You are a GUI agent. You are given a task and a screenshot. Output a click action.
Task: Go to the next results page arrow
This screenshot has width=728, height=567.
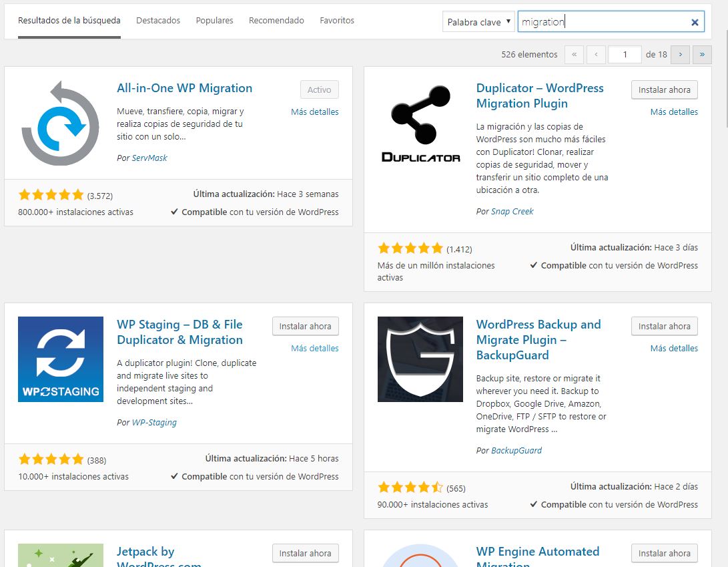680,55
